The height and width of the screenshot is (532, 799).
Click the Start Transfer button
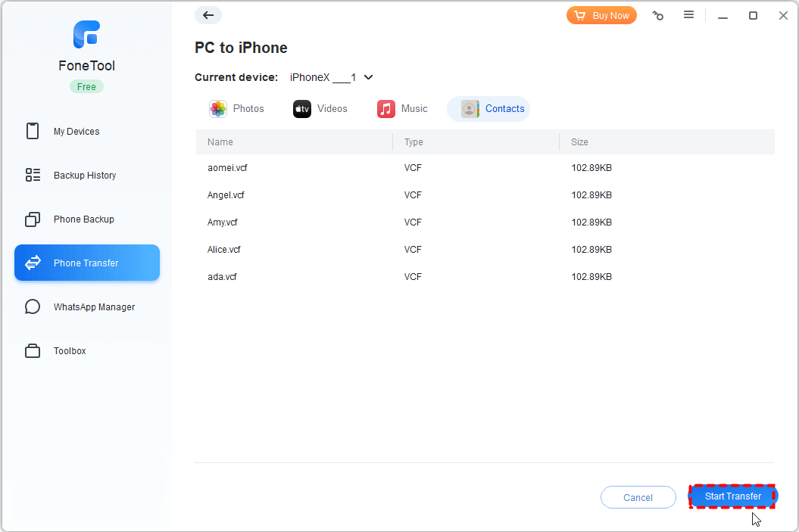[x=733, y=496]
